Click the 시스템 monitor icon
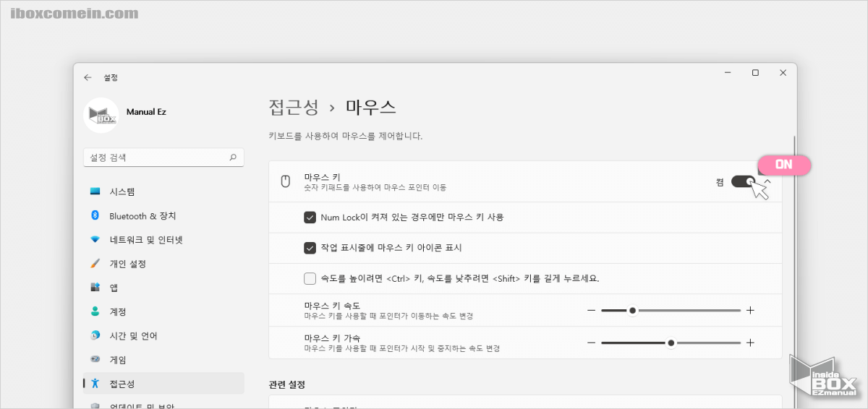 coord(95,191)
